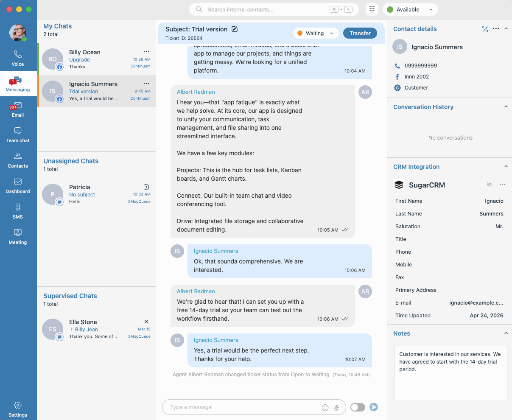Open the Waiting status dropdown
Image resolution: width=512 pixels, height=420 pixels.
[316, 34]
